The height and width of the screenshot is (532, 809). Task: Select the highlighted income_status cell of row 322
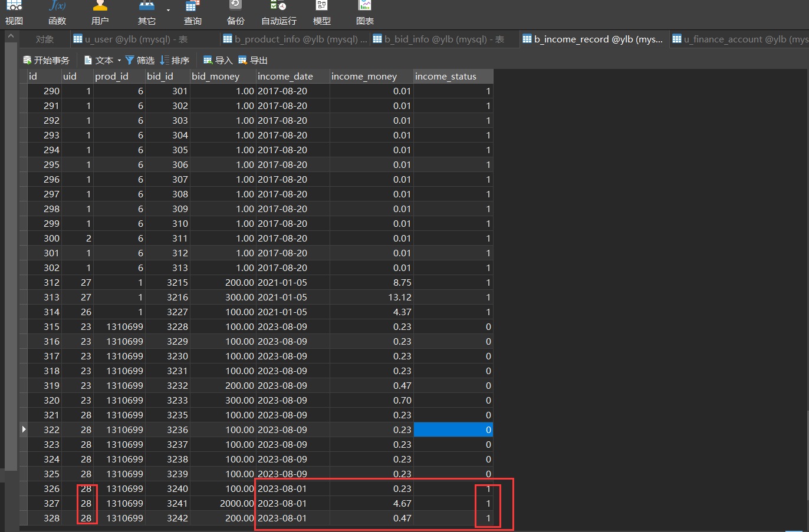453,429
